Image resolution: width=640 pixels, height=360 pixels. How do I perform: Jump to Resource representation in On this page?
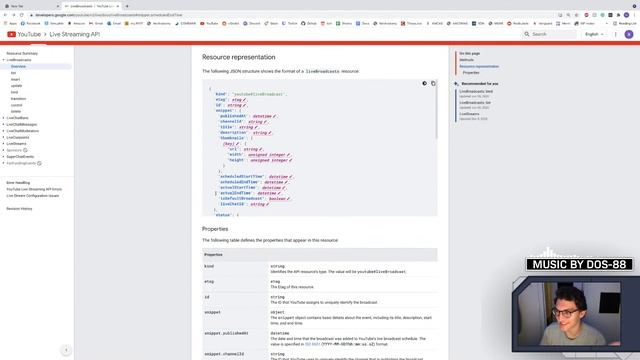click(x=479, y=66)
